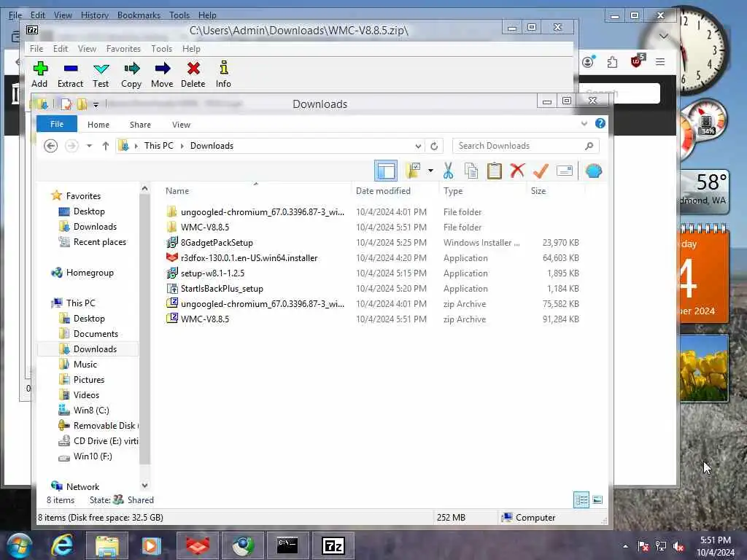
Task: Click the red Delete icon in 7-Zip
Action: [x=193, y=74]
